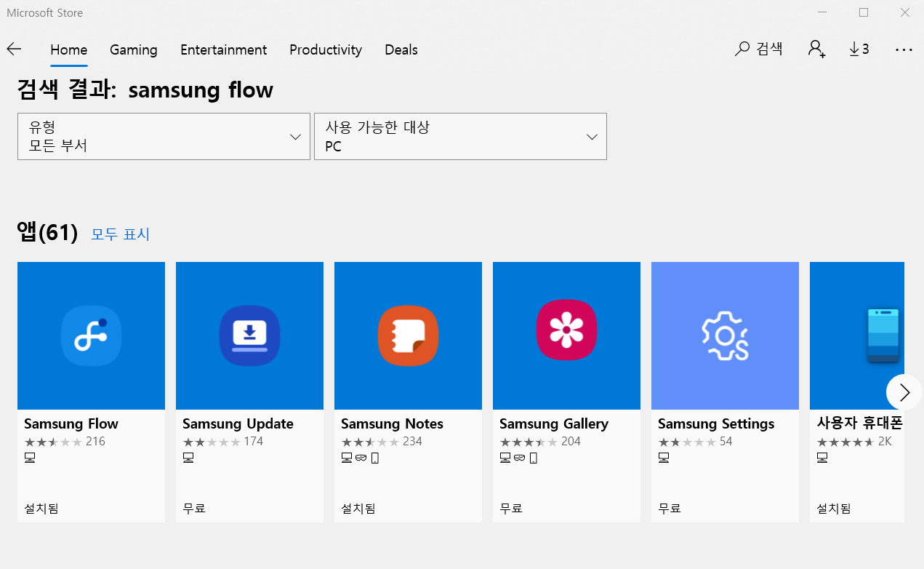
Task: Open the Samsung Update app icon
Action: tap(249, 335)
